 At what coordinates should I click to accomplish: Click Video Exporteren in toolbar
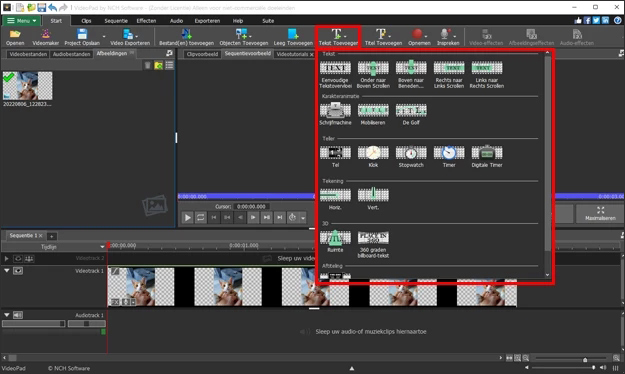(130, 37)
